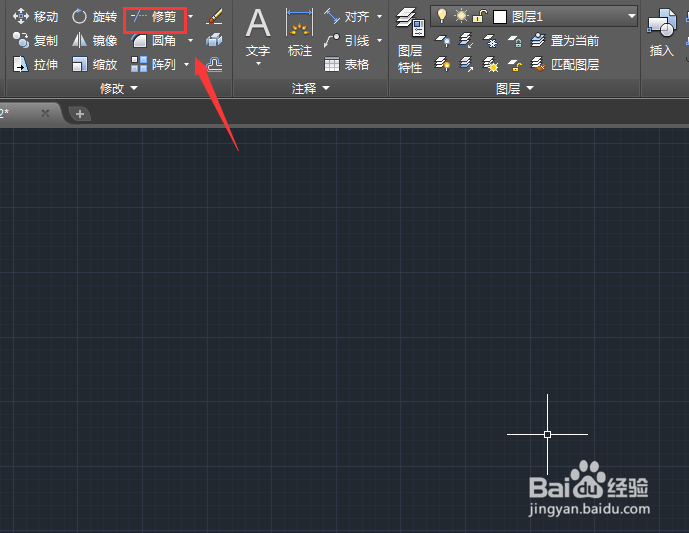Viewport: 689px width, 533px height.
Task: Click the Trim (修剪) tool
Action: (x=154, y=17)
